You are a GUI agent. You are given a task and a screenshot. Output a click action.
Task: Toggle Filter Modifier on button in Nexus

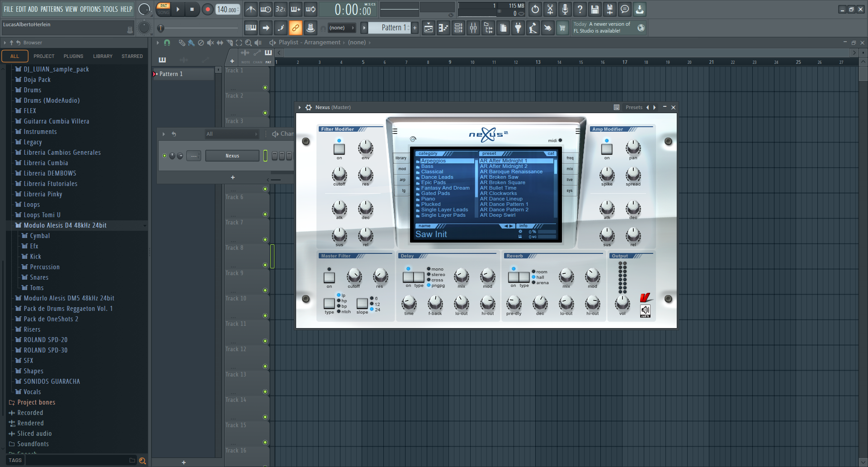point(339,149)
